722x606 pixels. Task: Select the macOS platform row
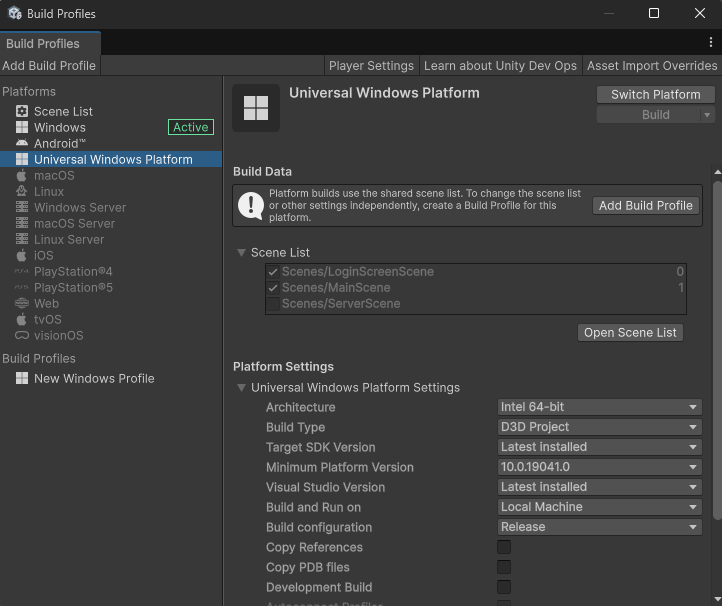111,175
